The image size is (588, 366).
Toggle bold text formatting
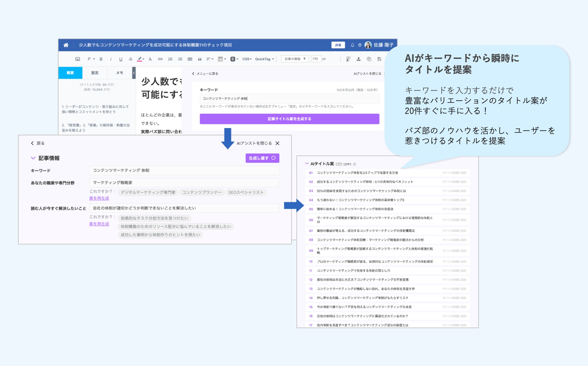click(x=101, y=59)
